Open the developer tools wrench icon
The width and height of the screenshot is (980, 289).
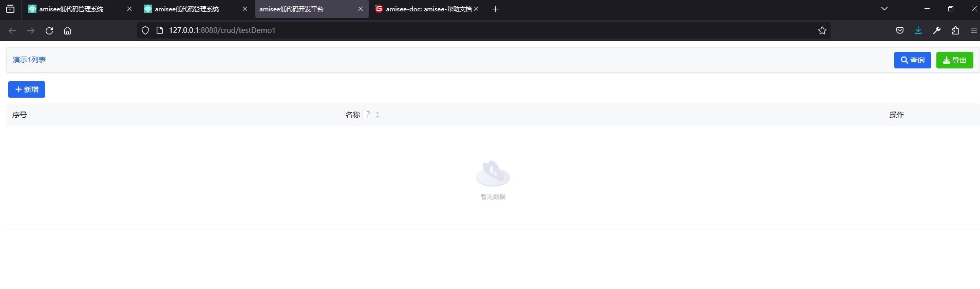pos(937,30)
